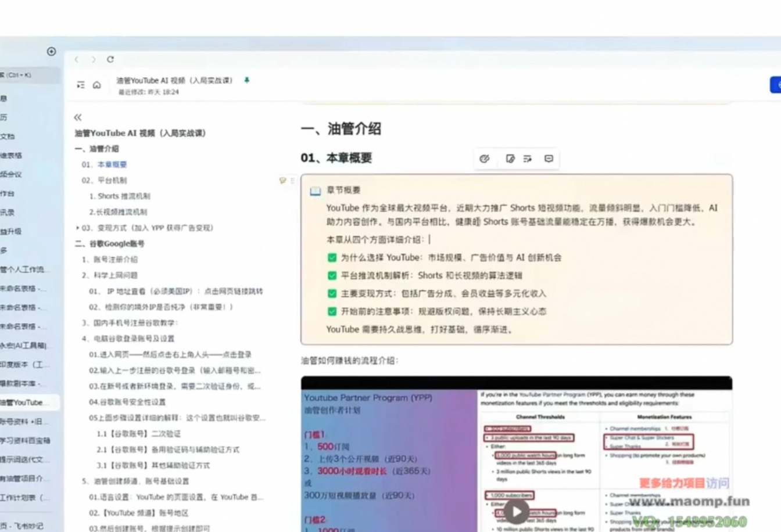The height and width of the screenshot is (532, 781).
Task: Toggle the document tree sidebar icon
Action: (81, 85)
